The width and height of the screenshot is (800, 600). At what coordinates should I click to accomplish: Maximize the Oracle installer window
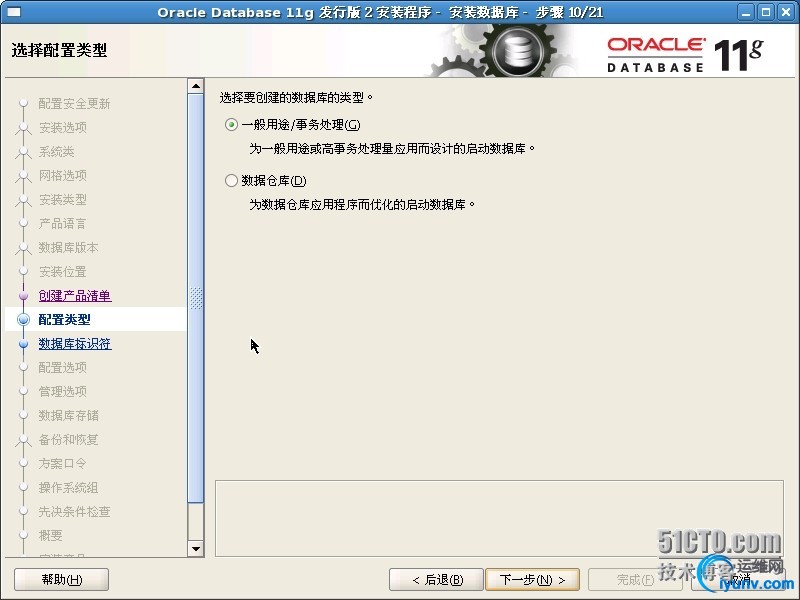click(x=766, y=12)
